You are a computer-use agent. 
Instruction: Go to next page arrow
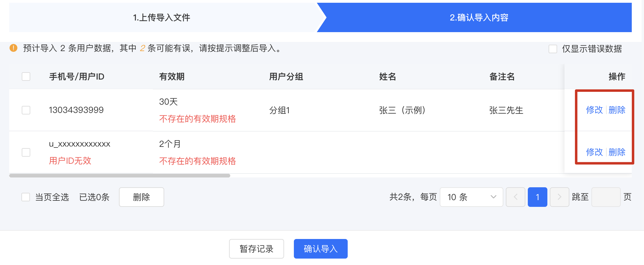point(559,197)
